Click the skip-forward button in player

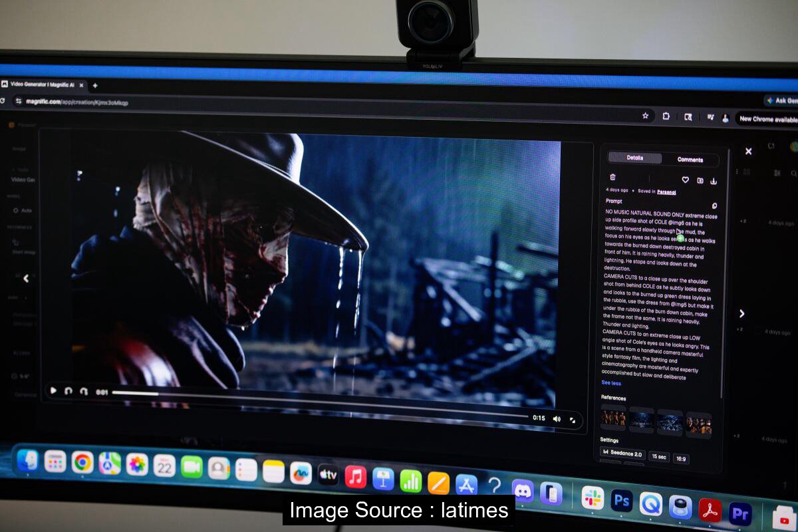[84, 392]
